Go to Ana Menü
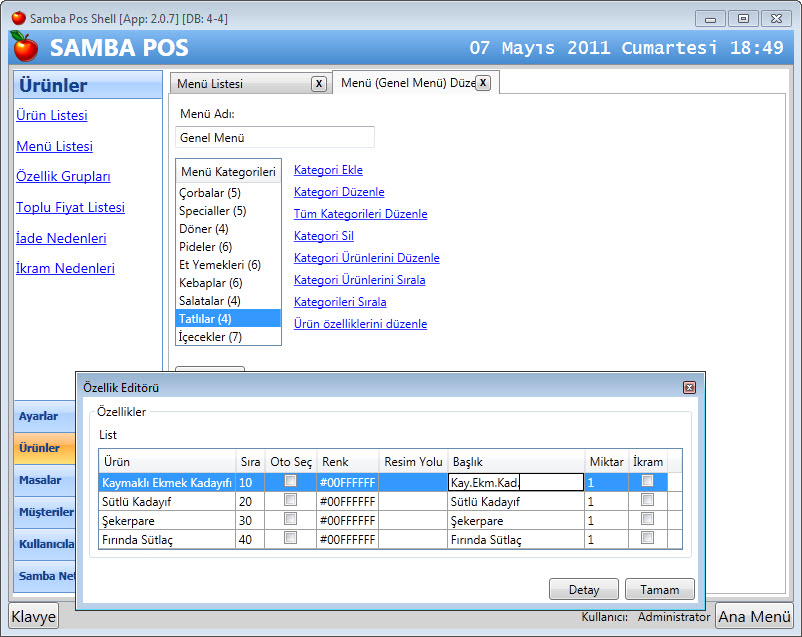Screen dimensions: 802x637 (x=755, y=617)
